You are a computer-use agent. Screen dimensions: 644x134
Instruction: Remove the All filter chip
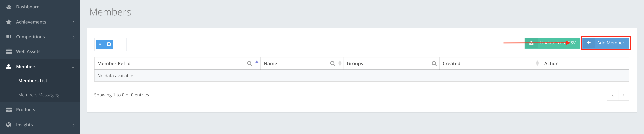(109, 44)
